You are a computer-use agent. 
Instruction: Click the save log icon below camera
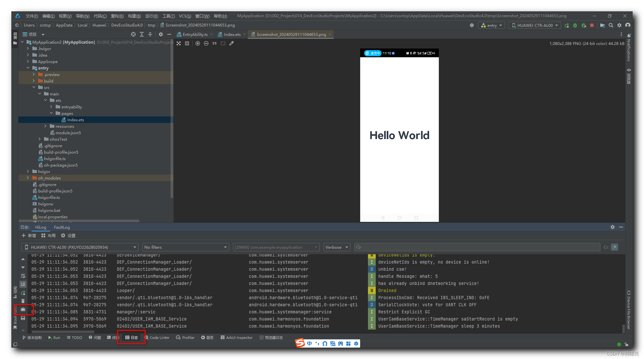[x=23, y=318]
